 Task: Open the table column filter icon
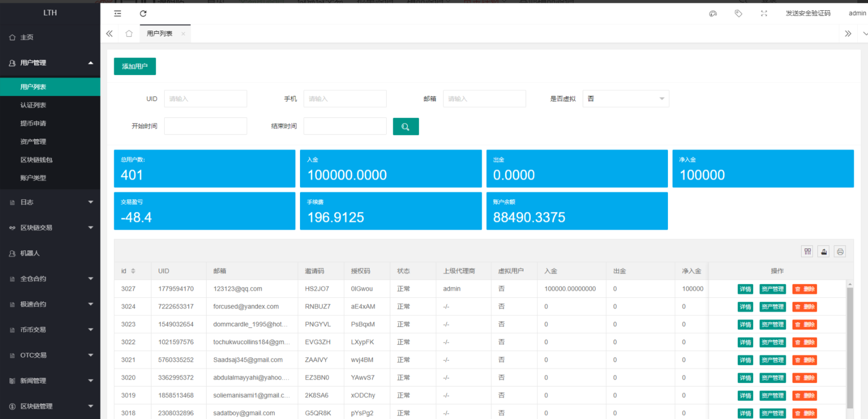coord(807,251)
